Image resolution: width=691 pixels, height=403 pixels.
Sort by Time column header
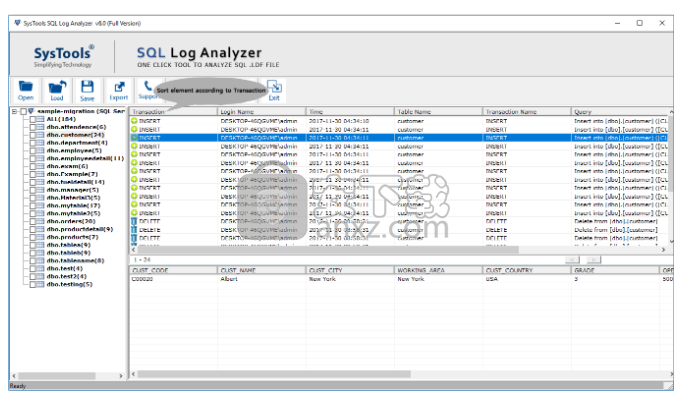tap(350, 112)
